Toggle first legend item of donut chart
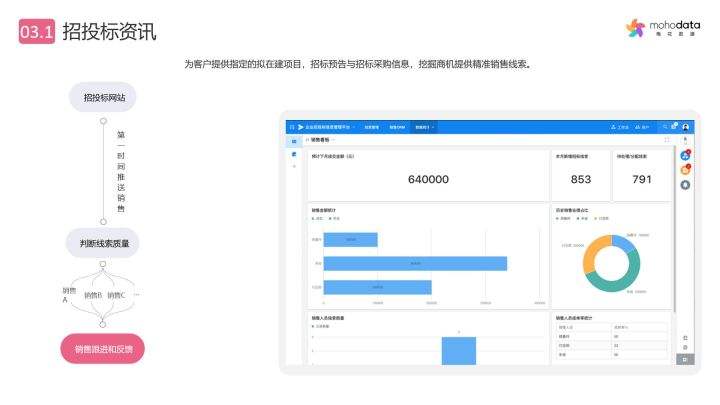 (563, 219)
